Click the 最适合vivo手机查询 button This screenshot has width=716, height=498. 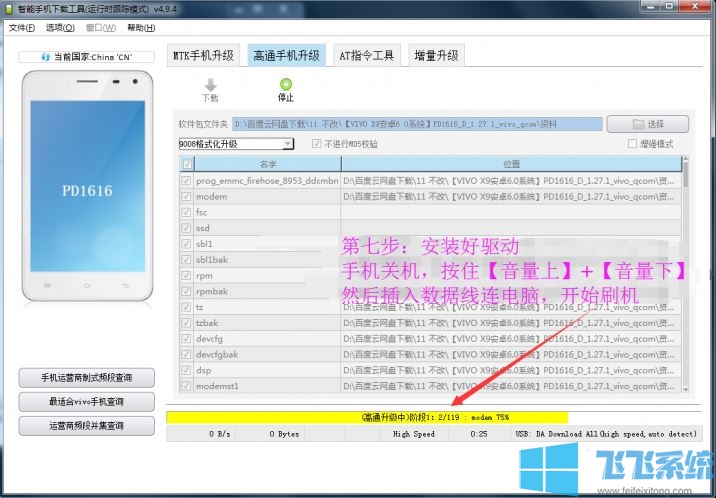tap(86, 402)
